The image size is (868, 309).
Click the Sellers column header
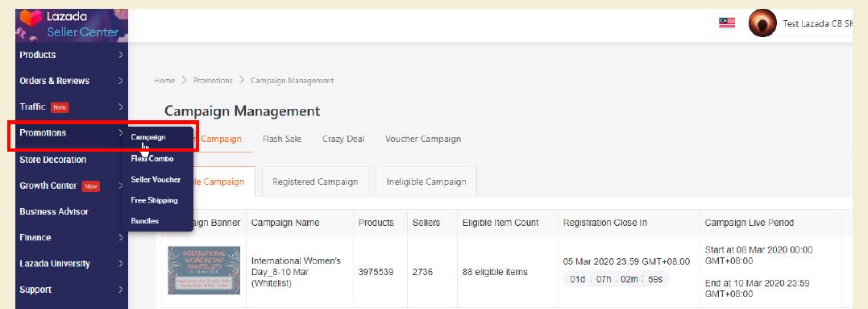click(426, 223)
